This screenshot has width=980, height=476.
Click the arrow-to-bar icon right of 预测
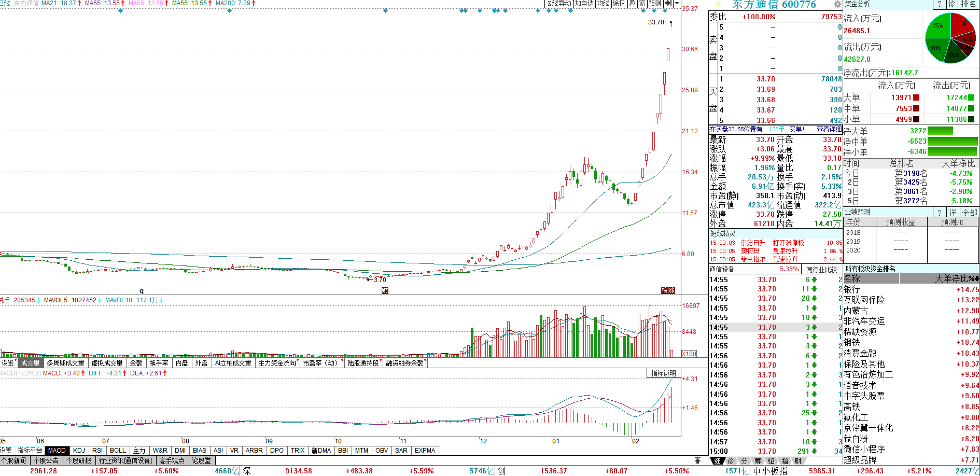(668, 4)
